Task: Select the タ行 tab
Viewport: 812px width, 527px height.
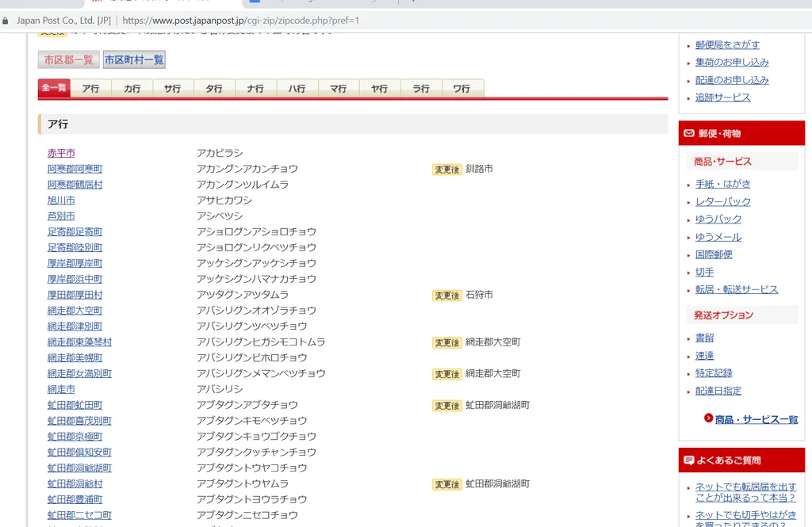Action: (x=214, y=89)
